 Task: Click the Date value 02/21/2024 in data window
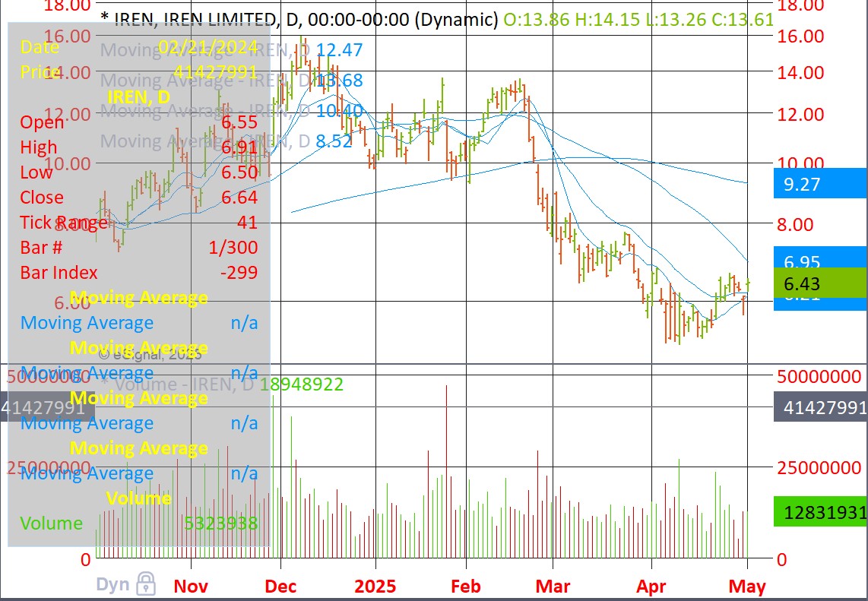pos(208,46)
